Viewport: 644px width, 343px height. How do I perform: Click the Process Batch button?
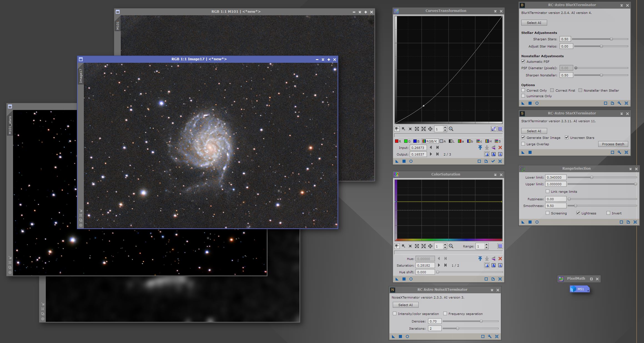(613, 144)
